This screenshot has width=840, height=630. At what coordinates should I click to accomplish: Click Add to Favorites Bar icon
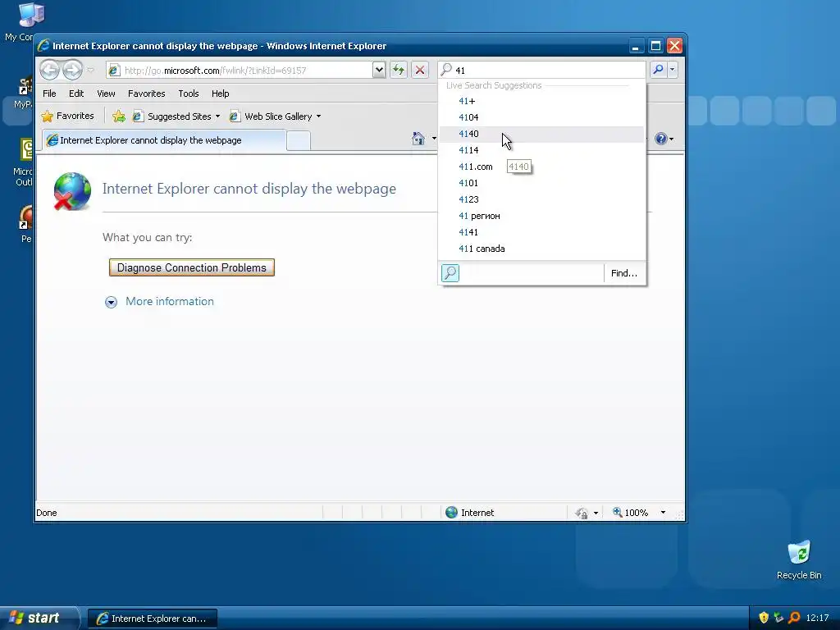[x=119, y=116]
